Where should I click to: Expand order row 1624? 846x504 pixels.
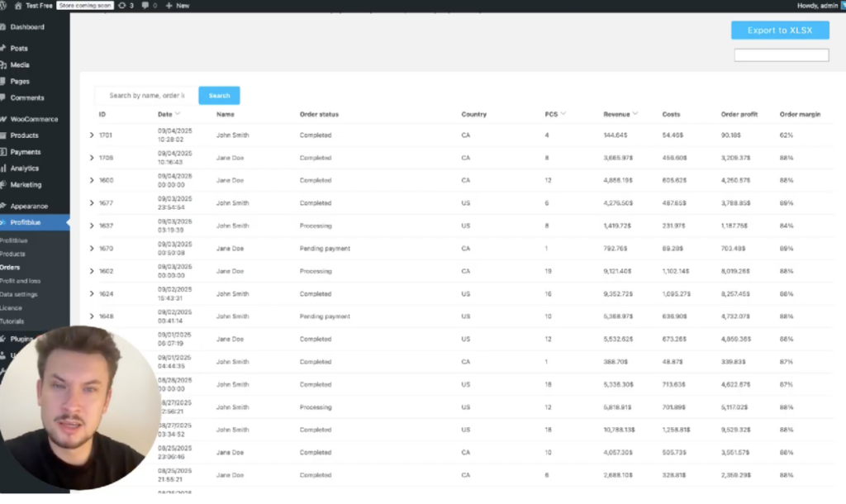[x=92, y=294]
